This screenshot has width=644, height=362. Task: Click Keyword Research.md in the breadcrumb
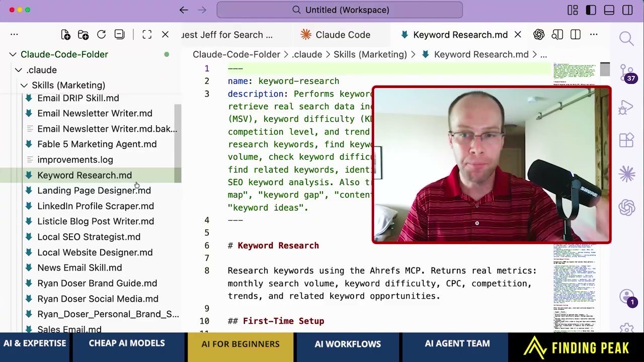click(481, 54)
